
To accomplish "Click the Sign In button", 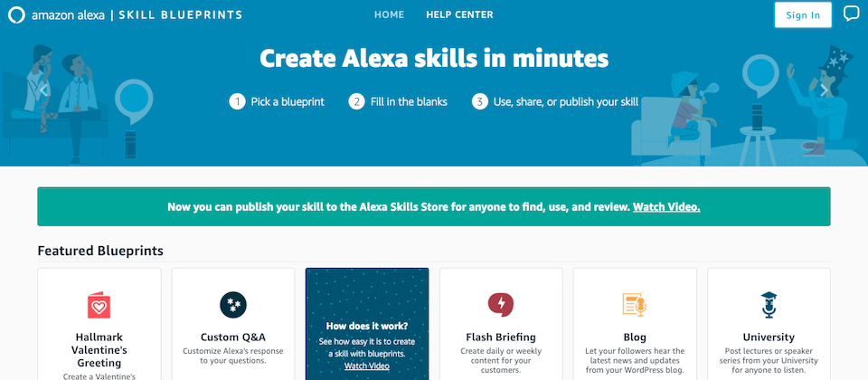I will [803, 15].
